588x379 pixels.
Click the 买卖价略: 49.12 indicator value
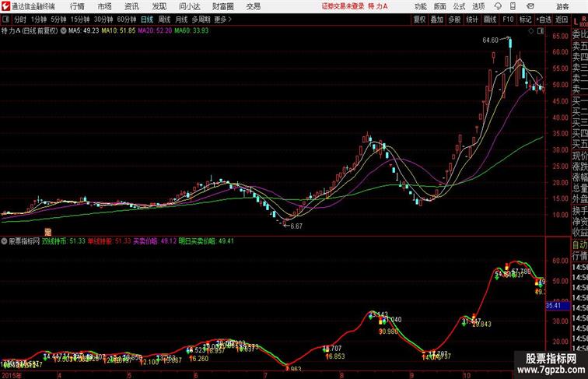click(x=155, y=241)
